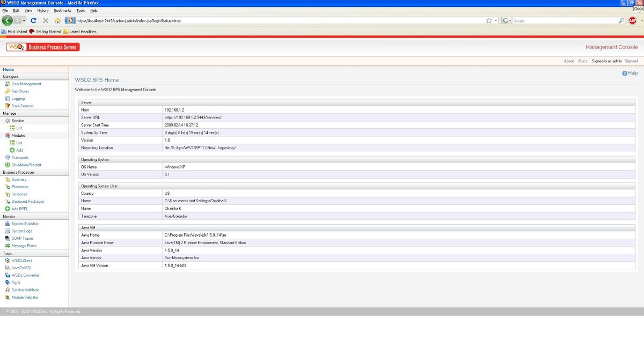
Task: Open WSDL2Java tool icon
Action: (7, 260)
